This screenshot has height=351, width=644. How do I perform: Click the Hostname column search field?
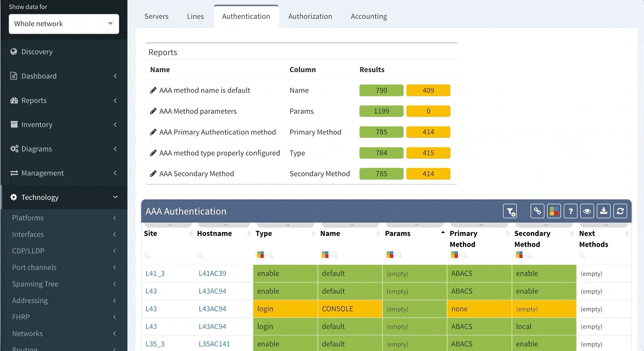pos(223,255)
